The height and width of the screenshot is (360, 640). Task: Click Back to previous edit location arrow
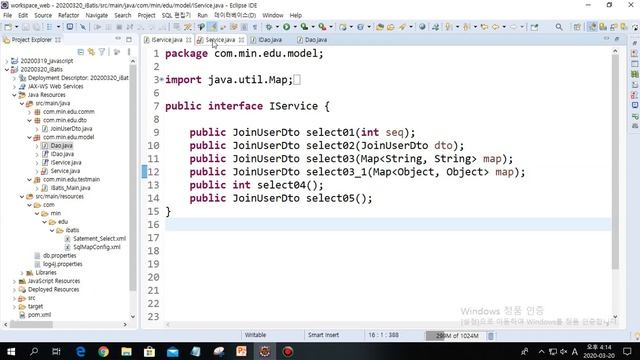point(496,27)
